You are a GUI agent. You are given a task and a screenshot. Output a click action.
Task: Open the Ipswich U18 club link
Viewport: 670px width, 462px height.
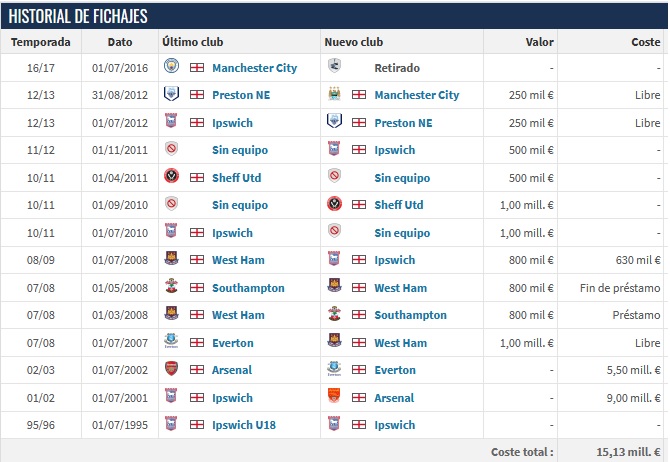pyautogui.click(x=245, y=425)
